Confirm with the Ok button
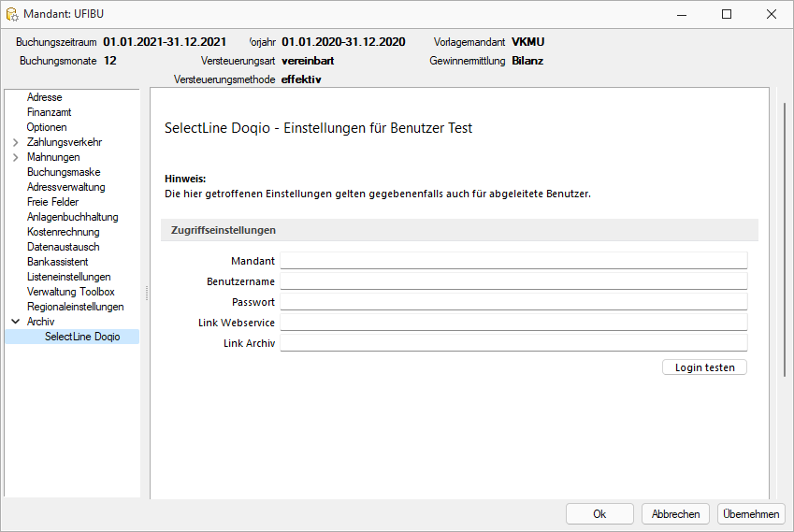Viewport: 794px width, 532px height. pos(599,514)
